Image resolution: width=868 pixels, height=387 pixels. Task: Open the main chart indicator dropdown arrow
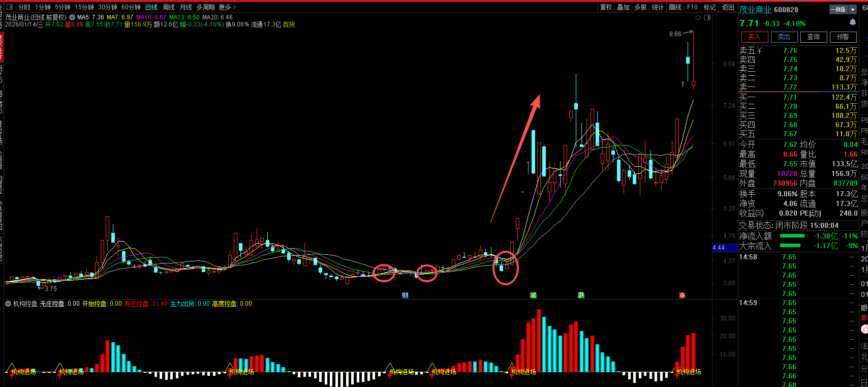[72, 17]
